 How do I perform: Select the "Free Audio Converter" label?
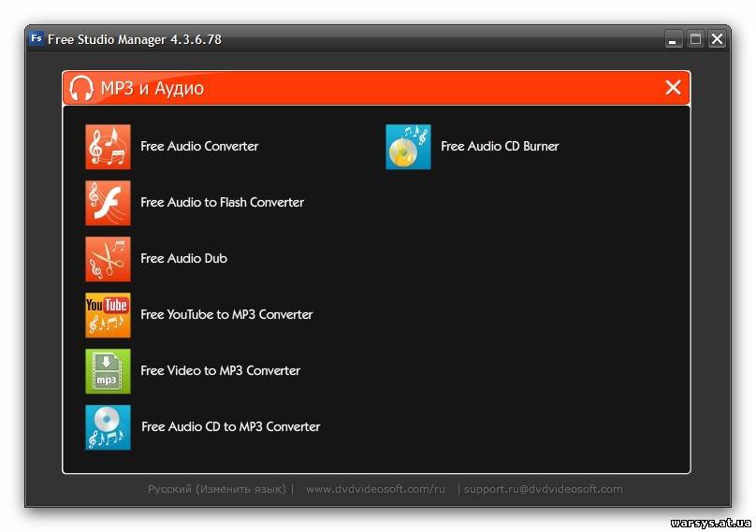click(x=199, y=146)
